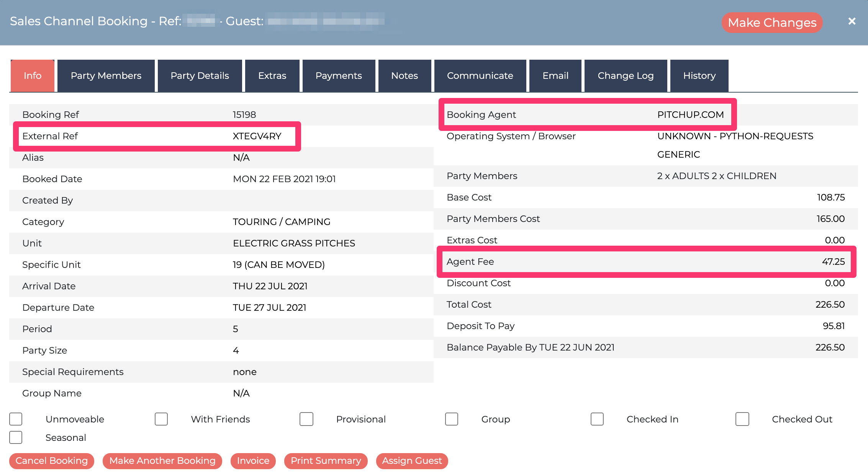Image resolution: width=868 pixels, height=473 pixels.
Task: Click the Special Requirements value none
Action: coord(245,372)
